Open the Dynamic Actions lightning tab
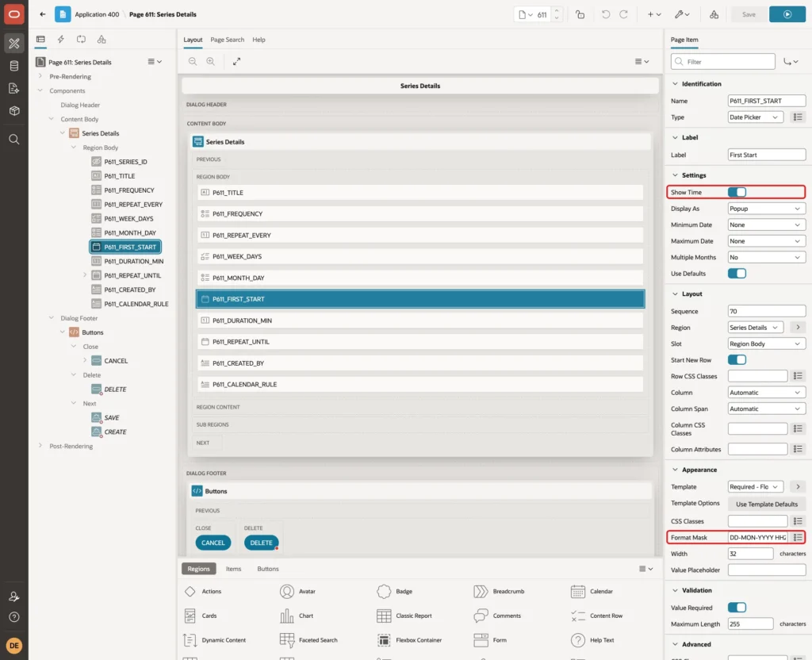Viewport: 812px width, 660px height. (60, 40)
